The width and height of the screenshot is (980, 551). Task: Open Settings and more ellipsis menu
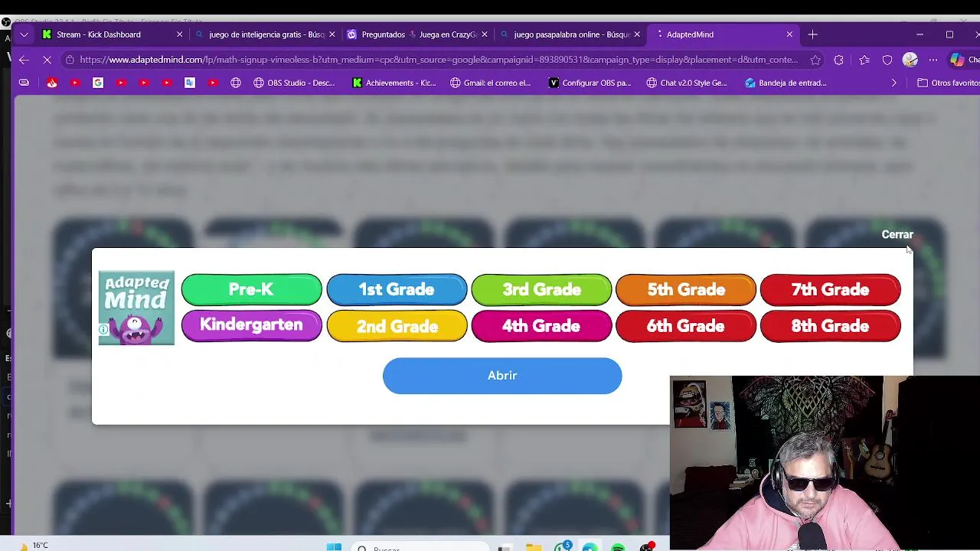(933, 60)
